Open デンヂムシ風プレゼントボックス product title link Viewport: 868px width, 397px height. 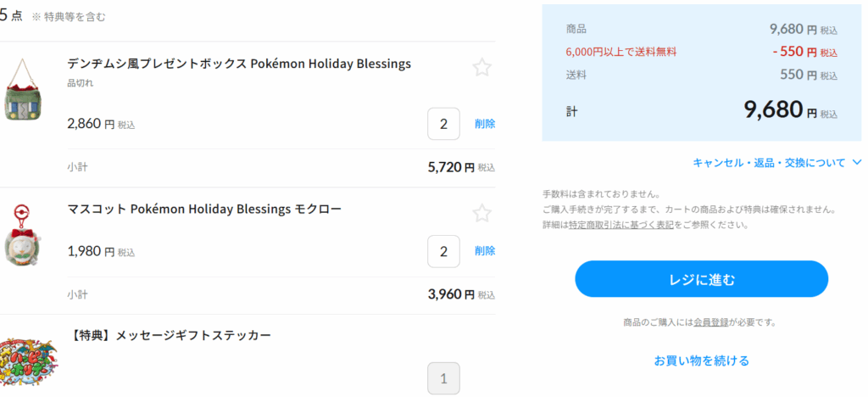(x=238, y=64)
